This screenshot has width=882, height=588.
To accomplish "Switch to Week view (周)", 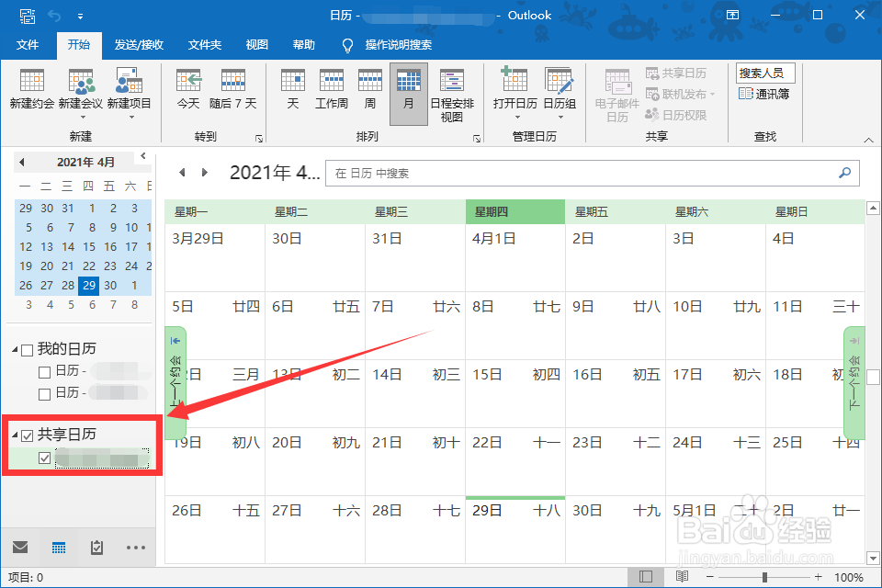I will click(x=370, y=89).
